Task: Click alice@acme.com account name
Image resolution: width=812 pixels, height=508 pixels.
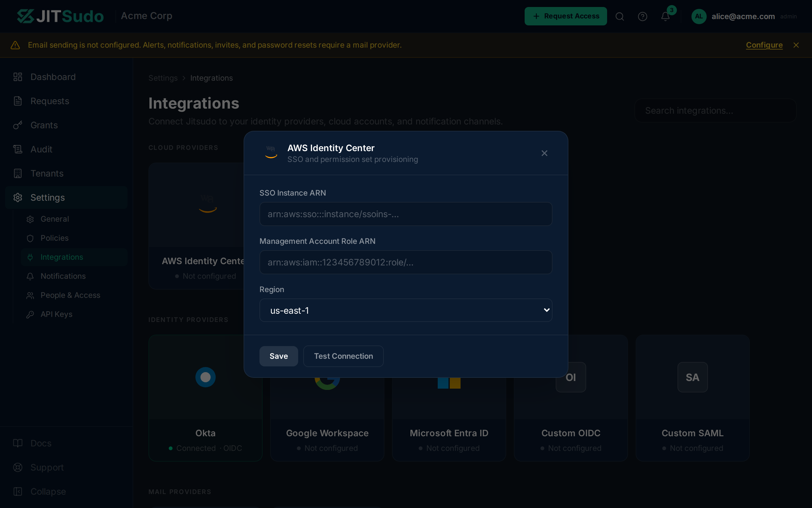Action: 743,17
